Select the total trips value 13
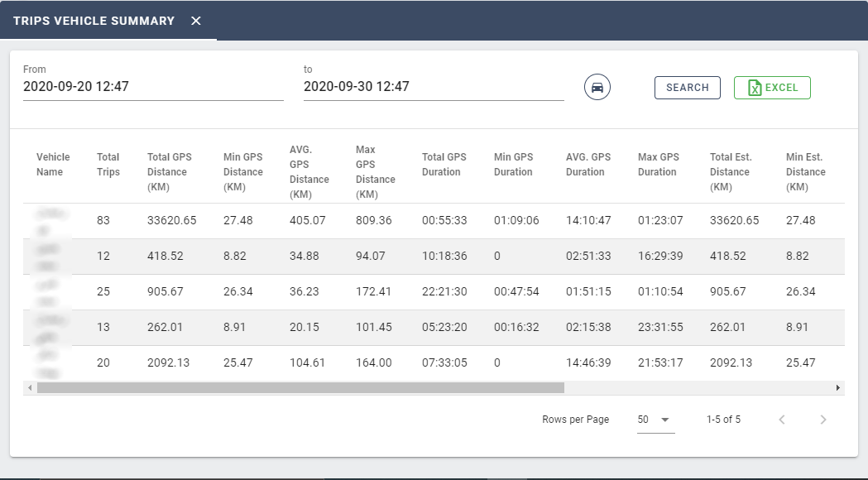868x480 pixels. click(103, 327)
